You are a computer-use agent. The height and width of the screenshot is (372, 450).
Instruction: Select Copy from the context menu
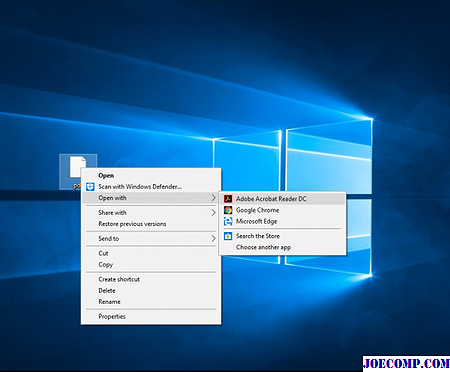click(x=151, y=265)
